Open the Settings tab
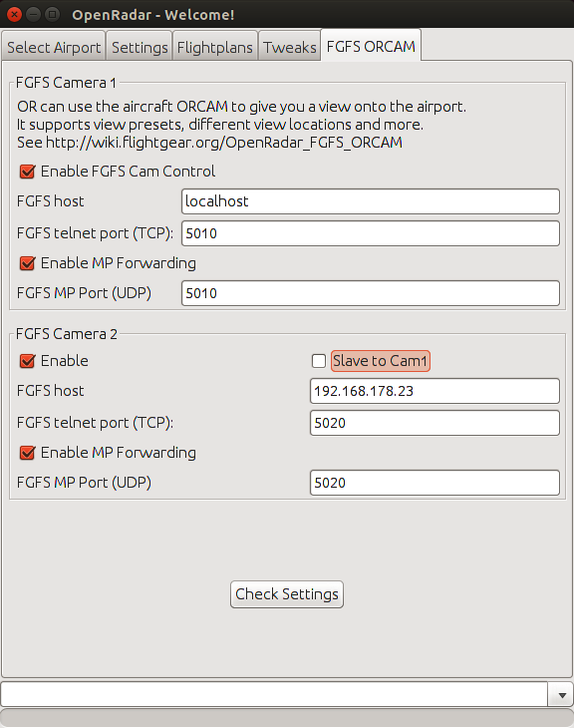 click(x=140, y=47)
